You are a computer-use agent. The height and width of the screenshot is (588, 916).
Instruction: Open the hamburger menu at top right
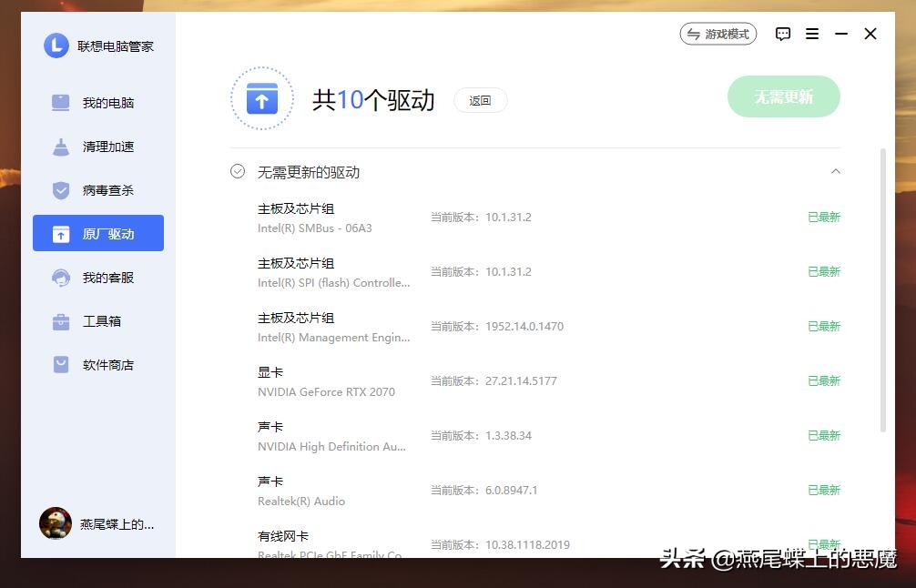coord(811,34)
